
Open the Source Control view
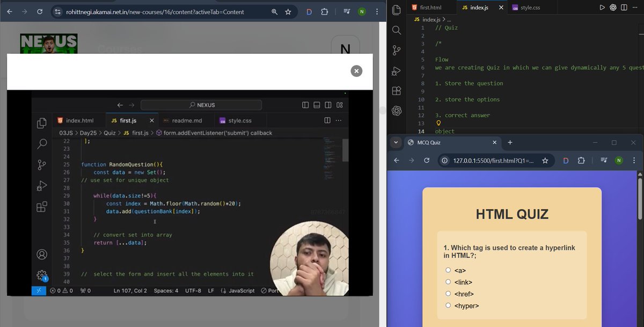point(396,50)
